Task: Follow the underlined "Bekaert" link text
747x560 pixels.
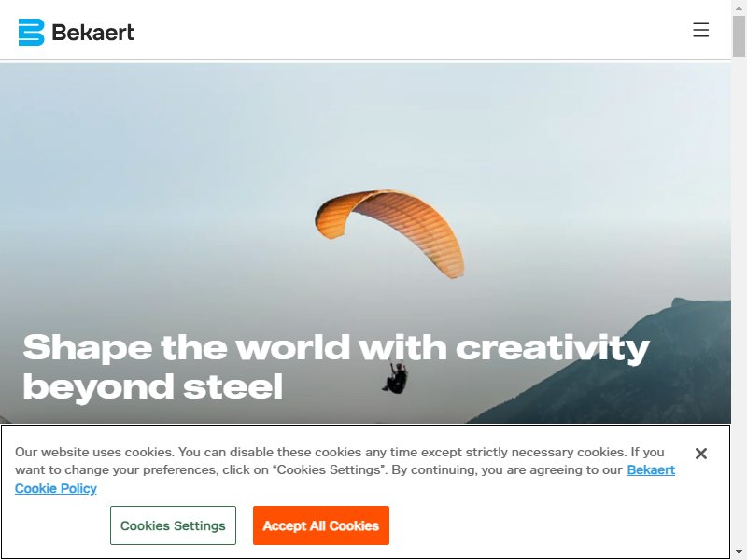Action: (x=651, y=470)
